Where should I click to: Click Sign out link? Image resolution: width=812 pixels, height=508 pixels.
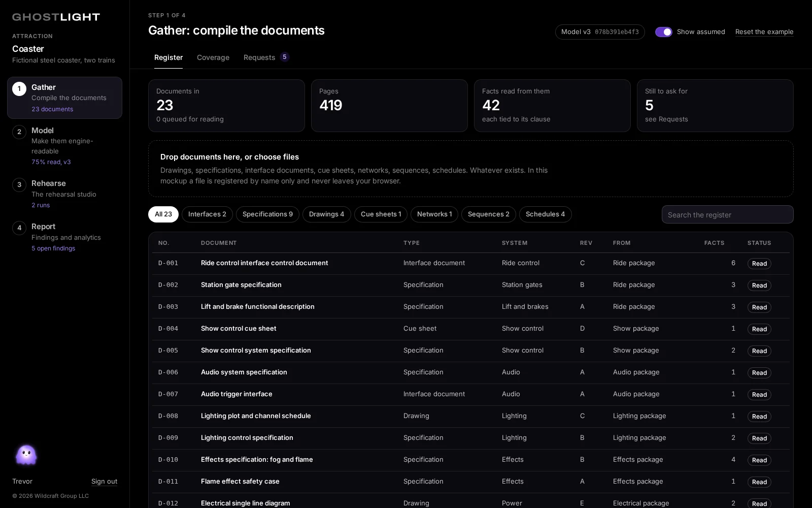click(x=104, y=481)
